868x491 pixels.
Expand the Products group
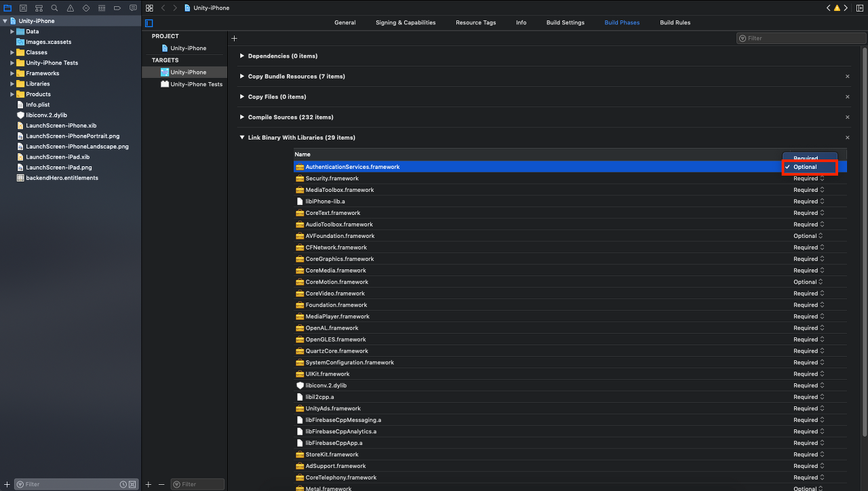[x=12, y=94]
